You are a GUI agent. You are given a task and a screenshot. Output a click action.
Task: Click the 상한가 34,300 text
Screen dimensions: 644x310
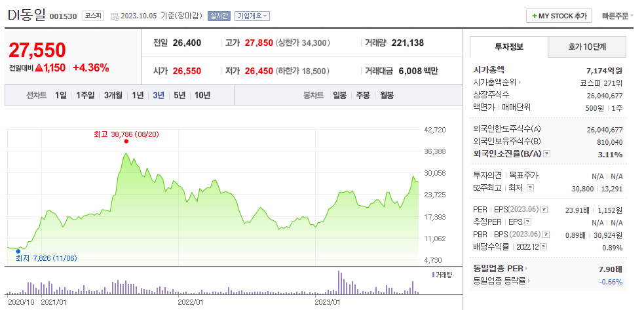pos(303,43)
